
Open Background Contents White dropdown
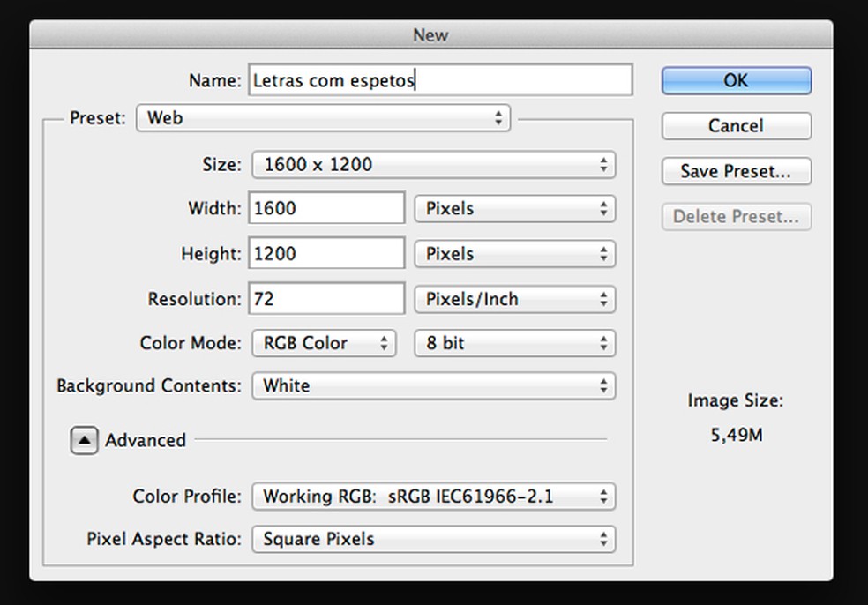pos(433,385)
